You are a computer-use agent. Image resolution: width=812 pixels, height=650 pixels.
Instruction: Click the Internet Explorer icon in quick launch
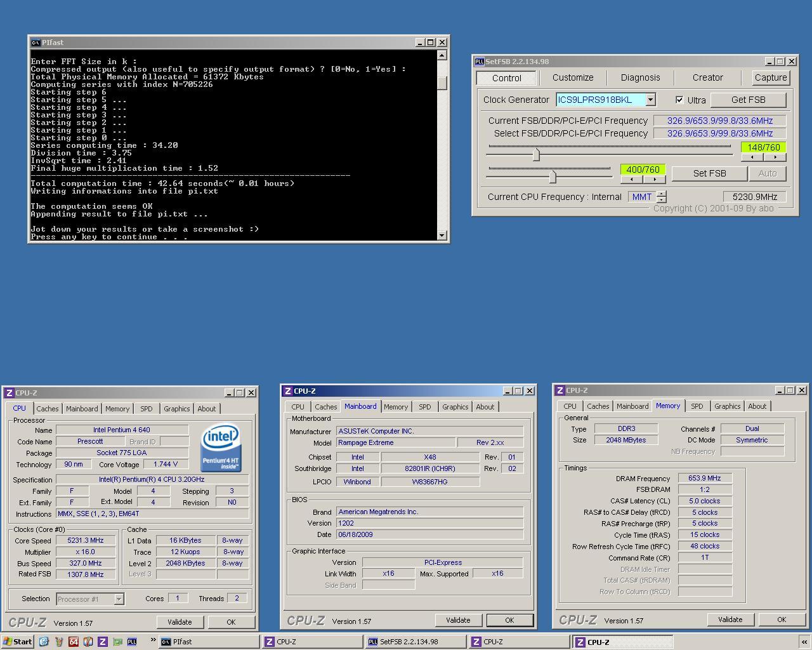(44, 642)
